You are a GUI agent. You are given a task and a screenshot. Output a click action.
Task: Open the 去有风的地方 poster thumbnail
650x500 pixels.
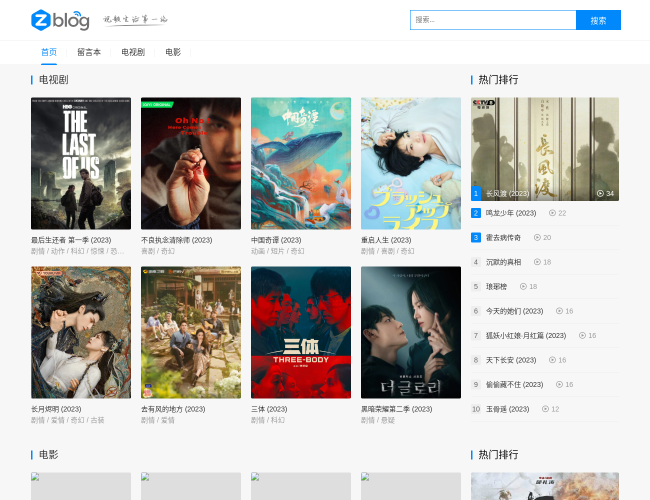(191, 333)
